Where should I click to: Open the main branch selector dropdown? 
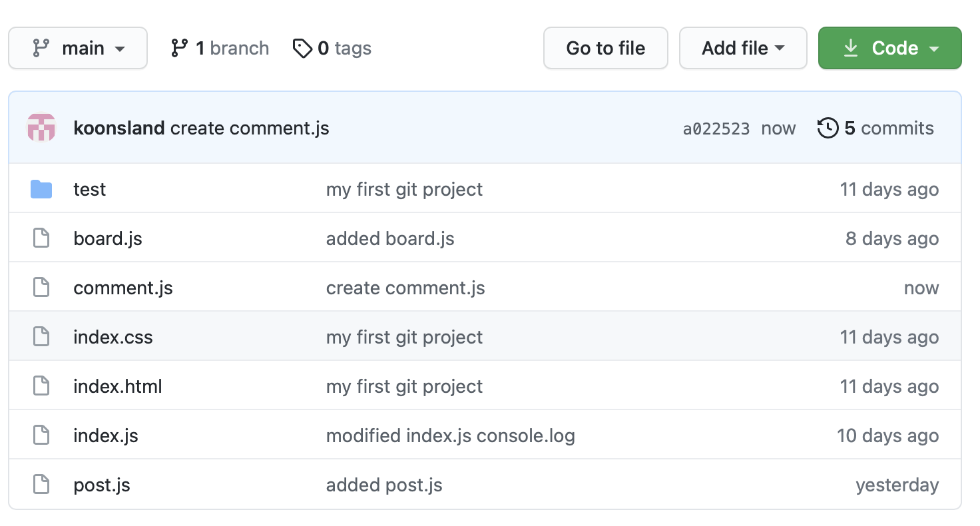pos(78,48)
